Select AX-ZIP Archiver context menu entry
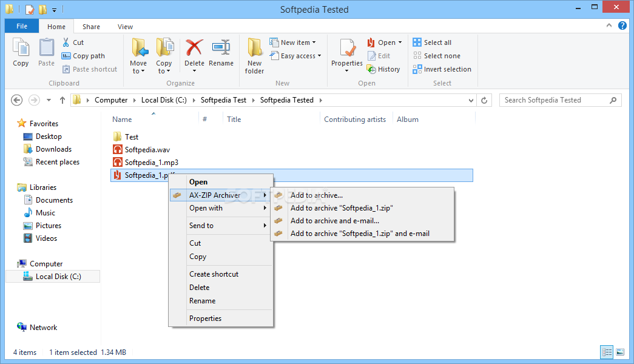The image size is (634, 364). [221, 195]
